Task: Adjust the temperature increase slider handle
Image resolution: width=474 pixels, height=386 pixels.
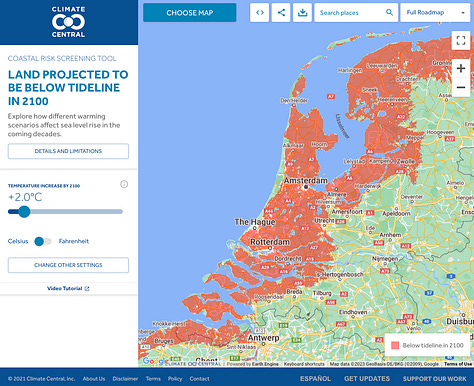Action: pos(24,211)
